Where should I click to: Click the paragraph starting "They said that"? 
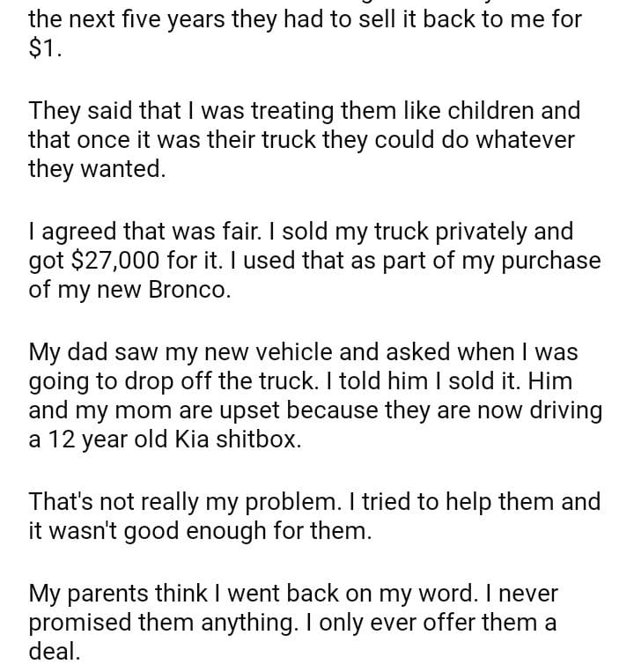click(x=304, y=140)
